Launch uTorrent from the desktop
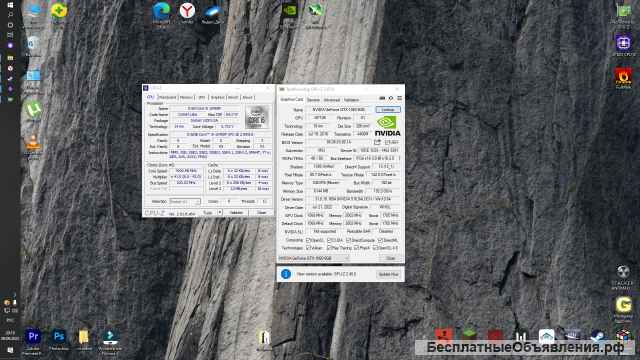 tap(33, 110)
